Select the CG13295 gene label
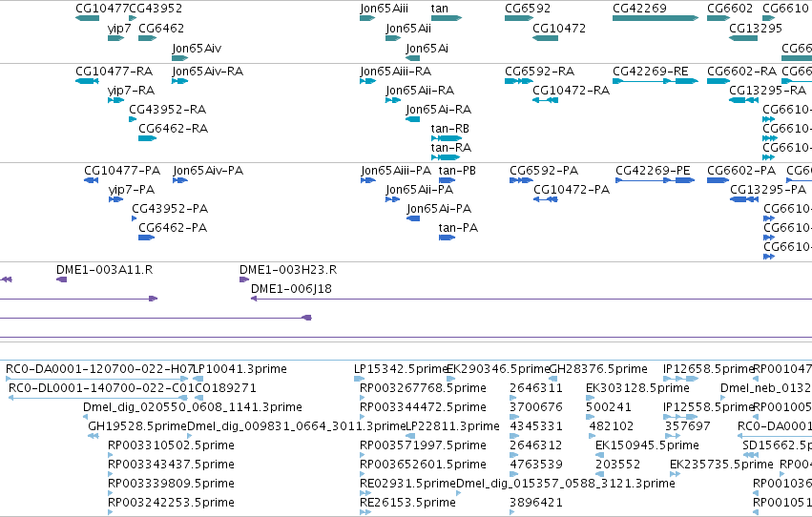The width and height of the screenshot is (812, 517). (756, 29)
